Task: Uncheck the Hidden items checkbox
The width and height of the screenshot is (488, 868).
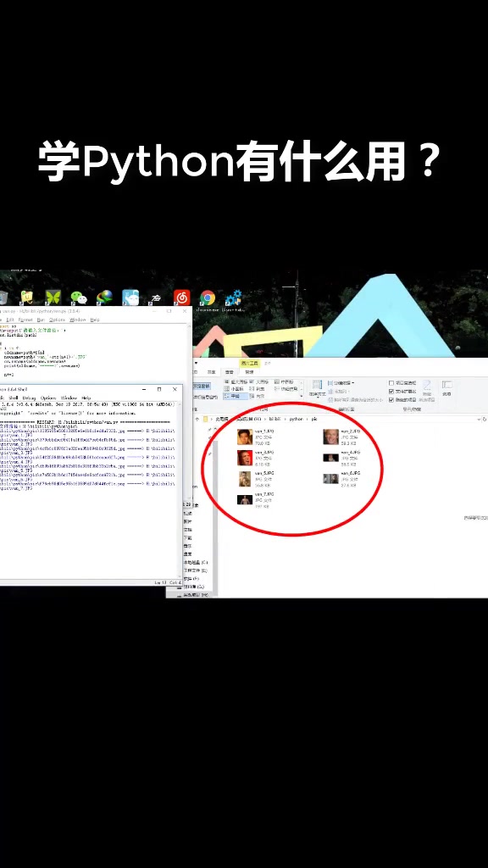Action: (x=391, y=400)
